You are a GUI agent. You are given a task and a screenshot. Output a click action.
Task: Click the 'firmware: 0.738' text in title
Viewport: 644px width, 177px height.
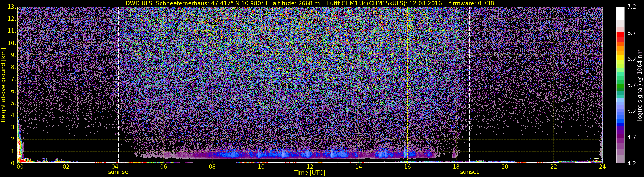pos(472,3)
